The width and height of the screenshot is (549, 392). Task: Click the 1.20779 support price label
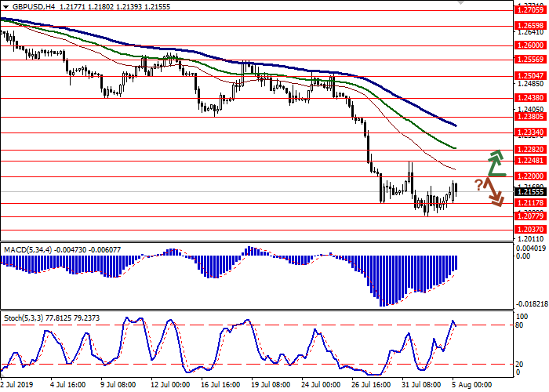coord(531,216)
